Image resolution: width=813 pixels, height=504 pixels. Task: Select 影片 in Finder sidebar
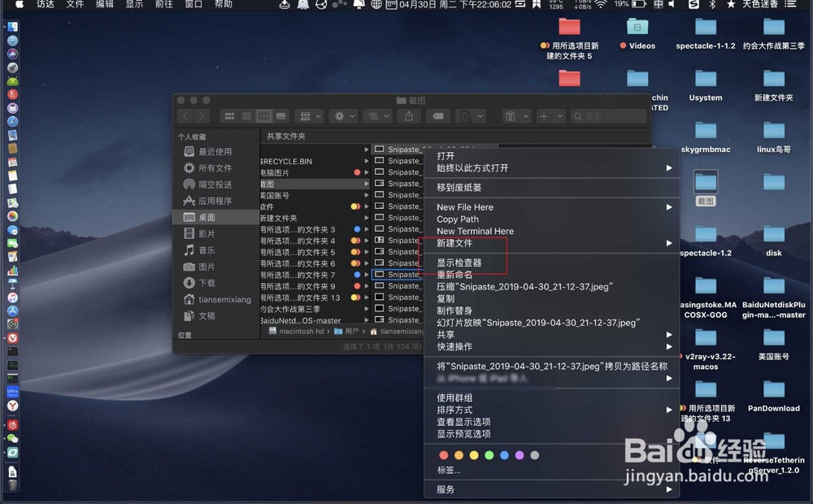[x=207, y=234]
